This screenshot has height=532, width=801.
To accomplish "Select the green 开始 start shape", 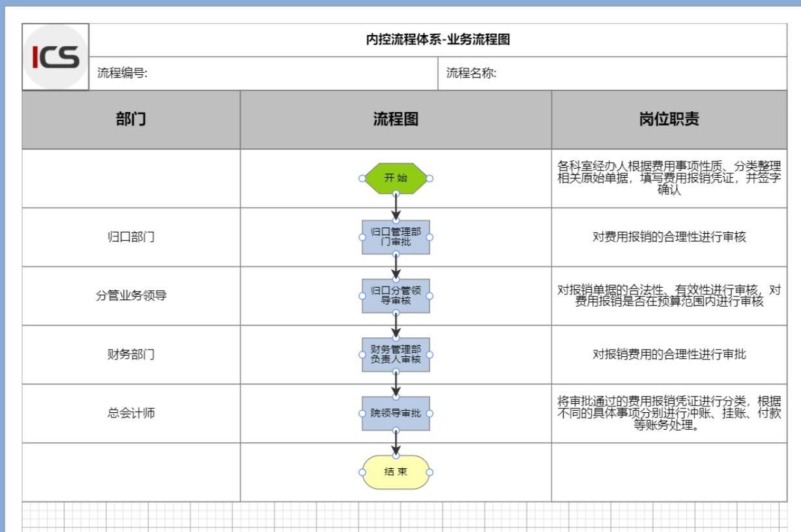I will point(396,178).
